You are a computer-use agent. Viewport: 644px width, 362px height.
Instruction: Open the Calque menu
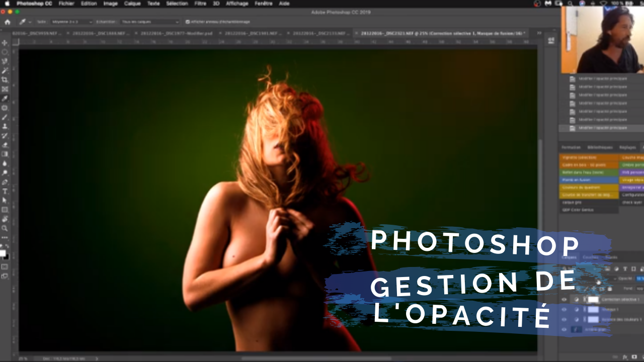(x=132, y=4)
